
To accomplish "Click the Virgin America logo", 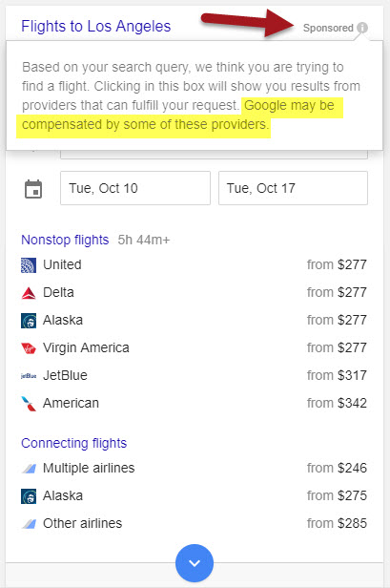I will [x=29, y=348].
